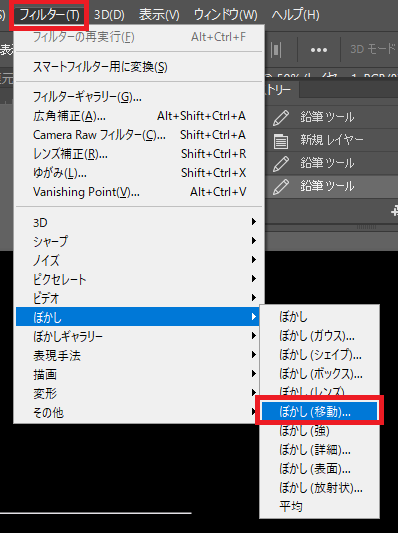
Task: Select ぼかし (移動)... motion blur
Action: click(319, 411)
